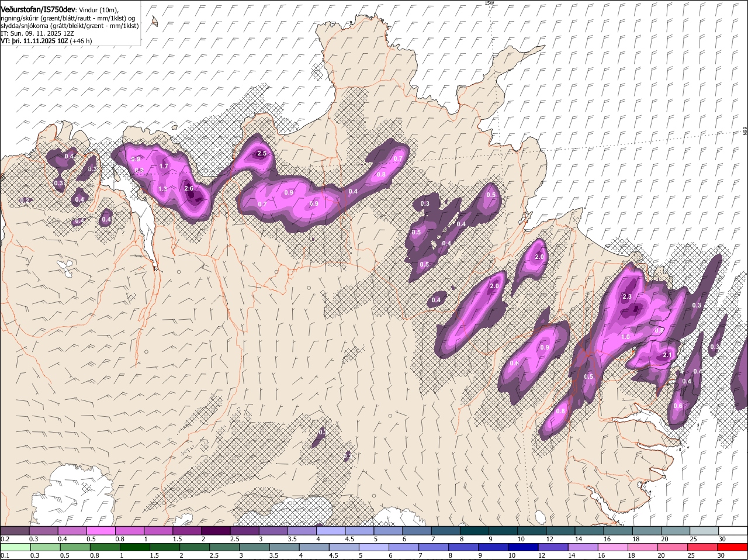The height and width of the screenshot is (560, 748).
Task: Select upper legend swatch between 20 and 25
Action: coord(676,531)
